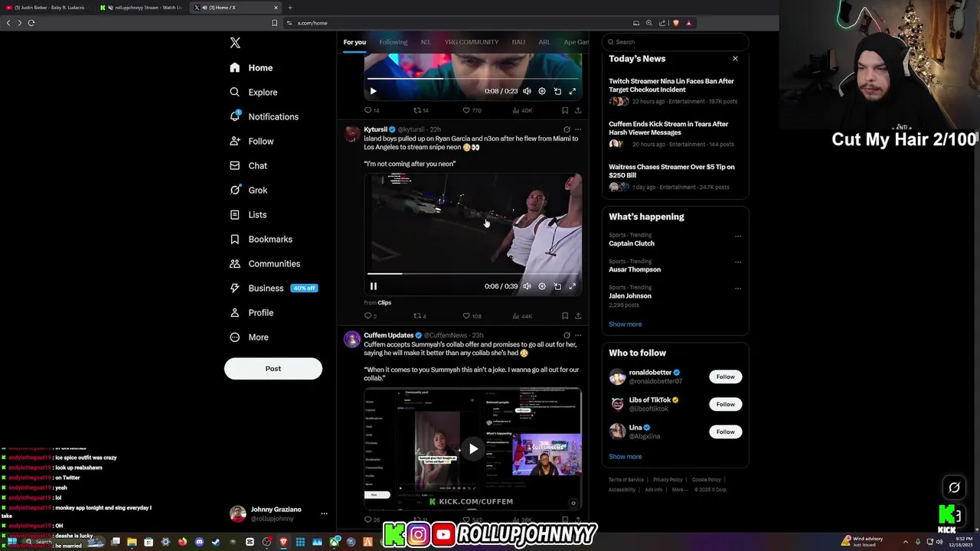980x551 pixels.
Task: Share the Kytursii post
Action: pyautogui.click(x=578, y=316)
